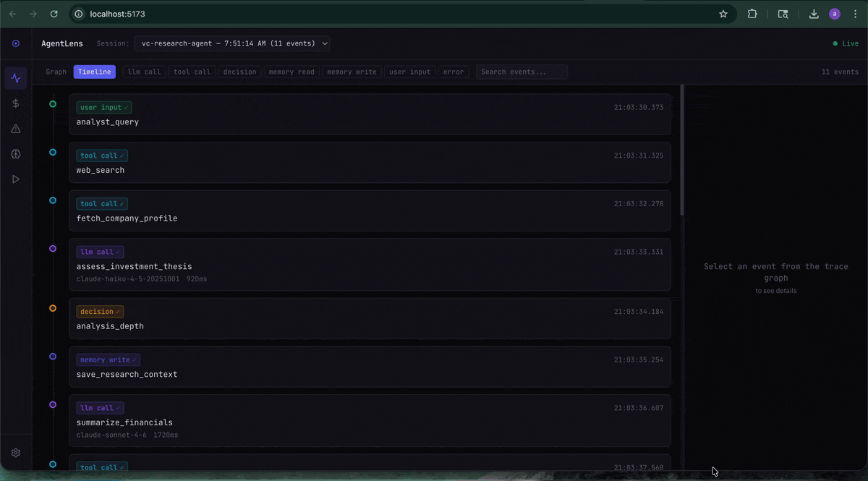This screenshot has width=868, height=481.
Task: Open the trace activity sidebar icon
Action: (16, 78)
